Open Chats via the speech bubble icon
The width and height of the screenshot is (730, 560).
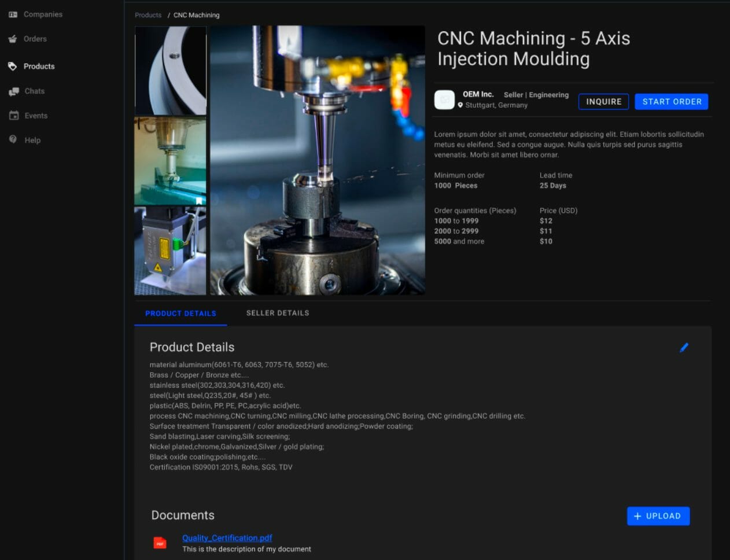pyautogui.click(x=14, y=91)
